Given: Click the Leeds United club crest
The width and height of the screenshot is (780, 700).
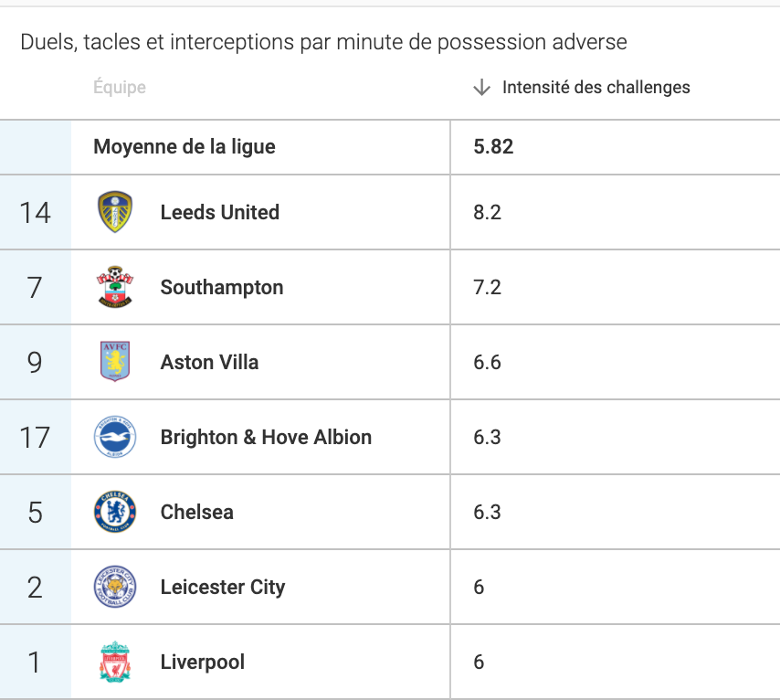Looking at the screenshot, I should (115, 212).
